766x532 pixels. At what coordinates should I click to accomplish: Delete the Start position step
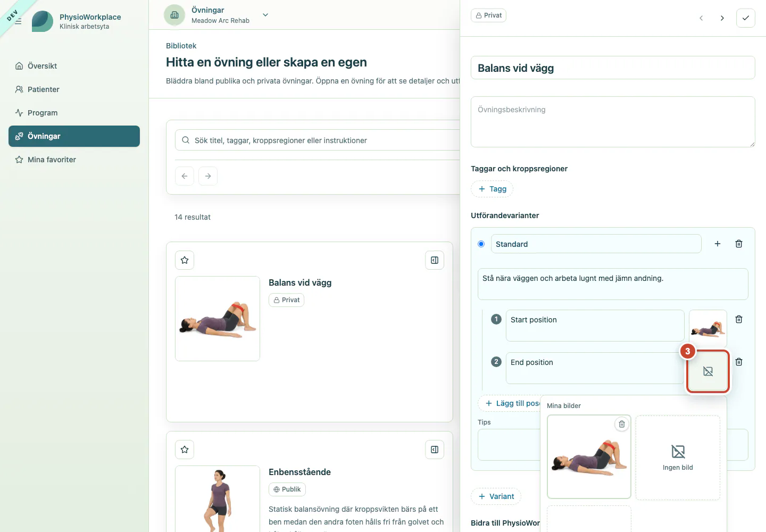739,319
